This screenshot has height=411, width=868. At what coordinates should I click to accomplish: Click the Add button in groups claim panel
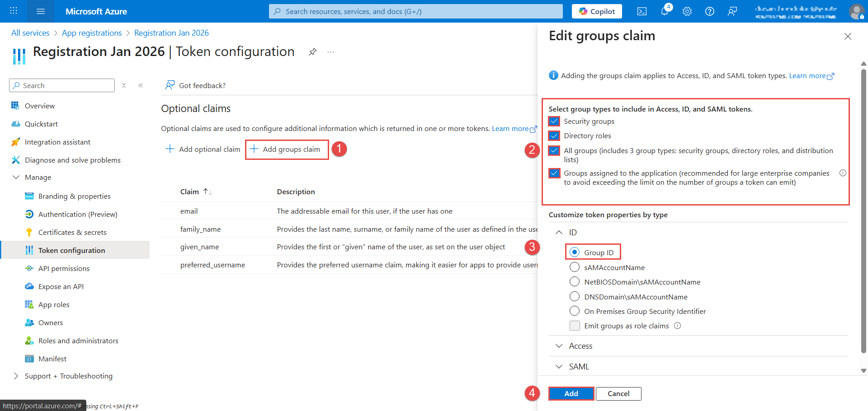(571, 394)
